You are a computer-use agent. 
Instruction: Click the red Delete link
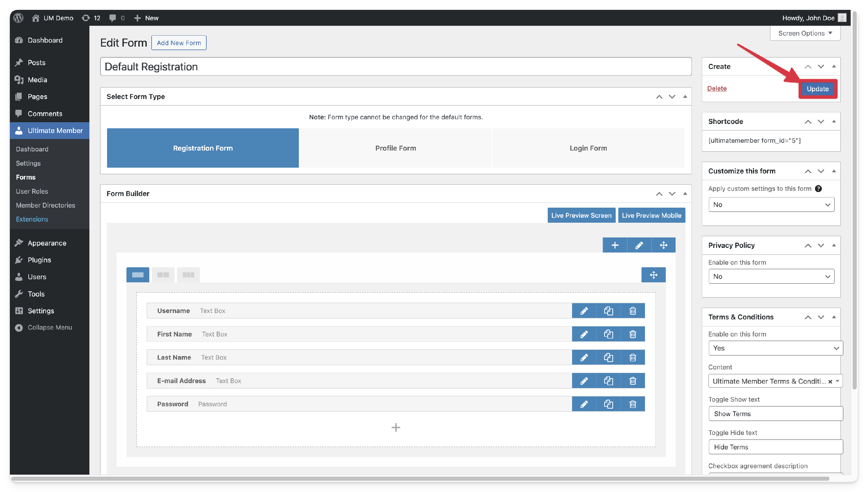click(716, 88)
